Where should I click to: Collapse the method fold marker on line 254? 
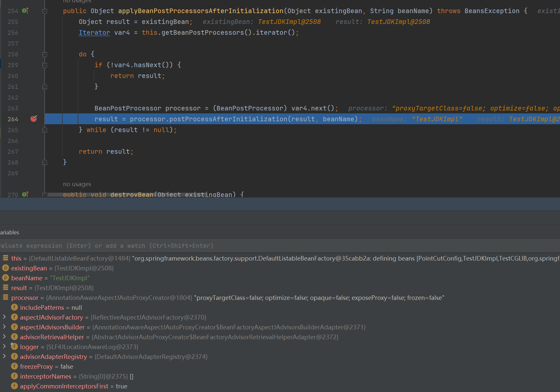point(45,11)
